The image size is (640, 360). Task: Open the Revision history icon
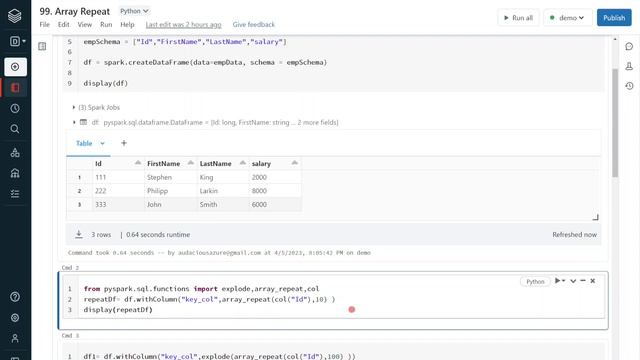(x=629, y=86)
